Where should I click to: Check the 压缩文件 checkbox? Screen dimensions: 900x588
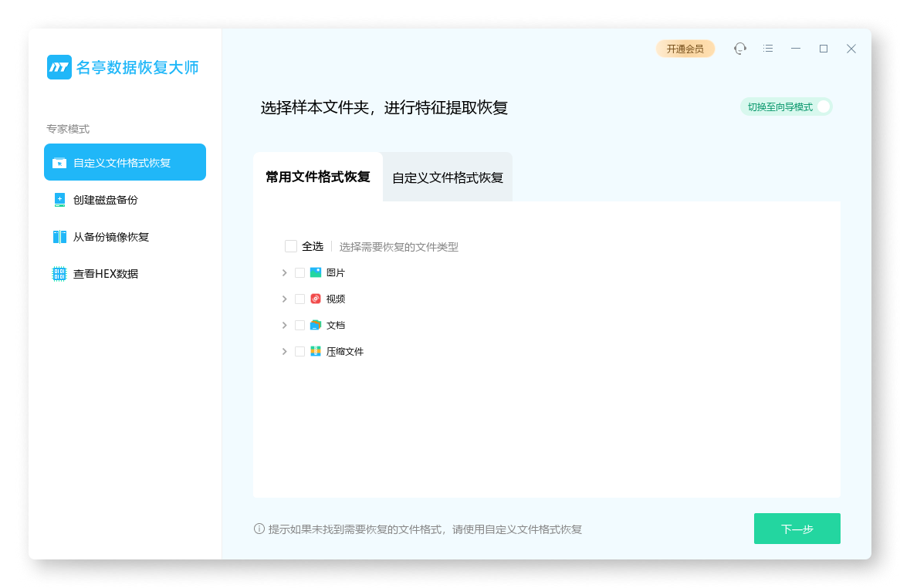pos(299,351)
